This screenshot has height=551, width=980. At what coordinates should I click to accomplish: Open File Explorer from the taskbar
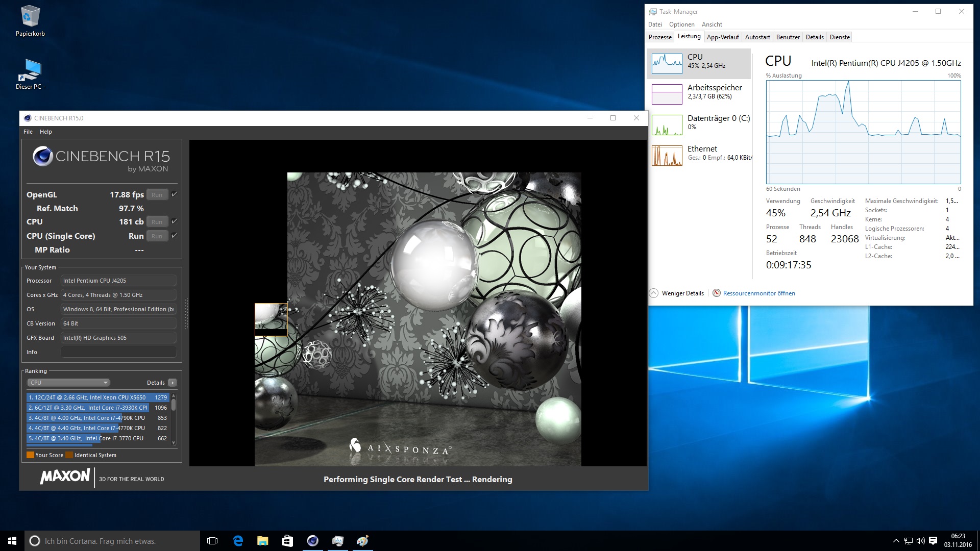262,541
